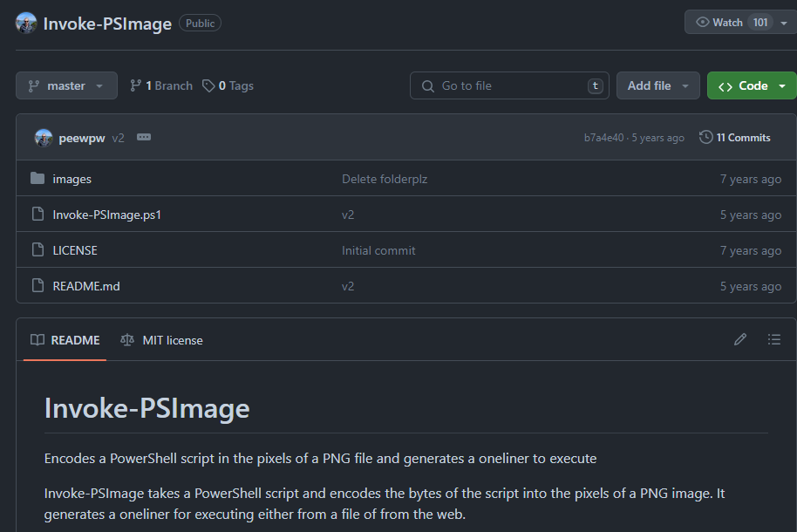The height and width of the screenshot is (532, 797).
Task: Open the 1 Branch link
Action: click(161, 85)
